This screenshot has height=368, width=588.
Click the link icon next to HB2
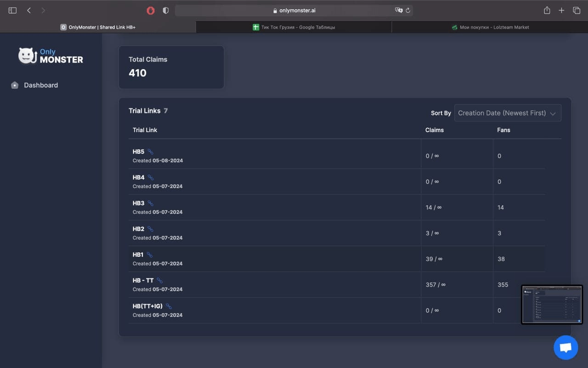point(150,229)
